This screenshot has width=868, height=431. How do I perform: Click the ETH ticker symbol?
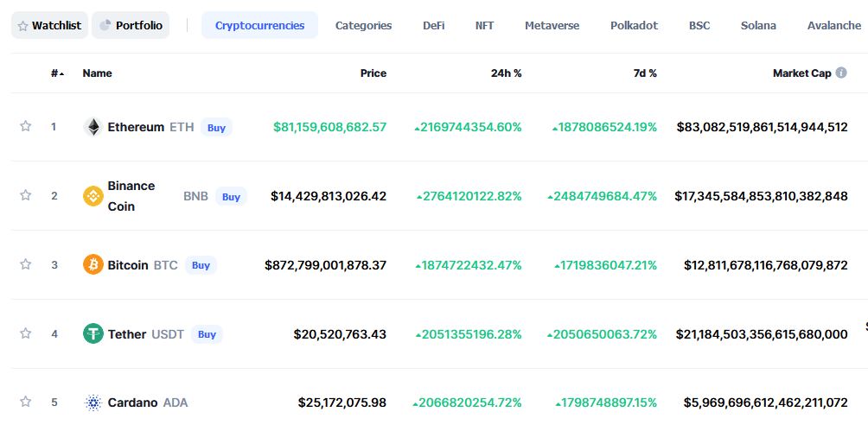[182, 127]
